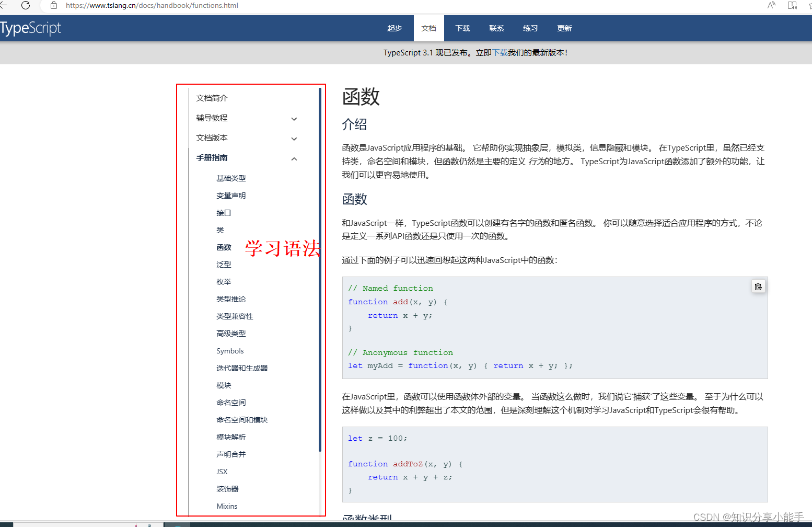The height and width of the screenshot is (527, 812).
Task: Click the '// Named function' comment line
Action: point(391,288)
